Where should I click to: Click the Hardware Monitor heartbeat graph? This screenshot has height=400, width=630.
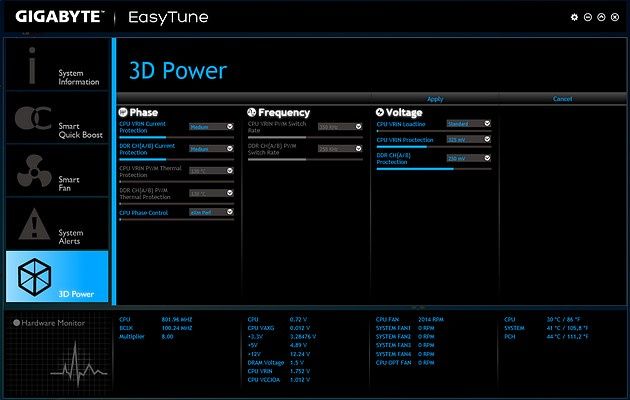[78, 366]
